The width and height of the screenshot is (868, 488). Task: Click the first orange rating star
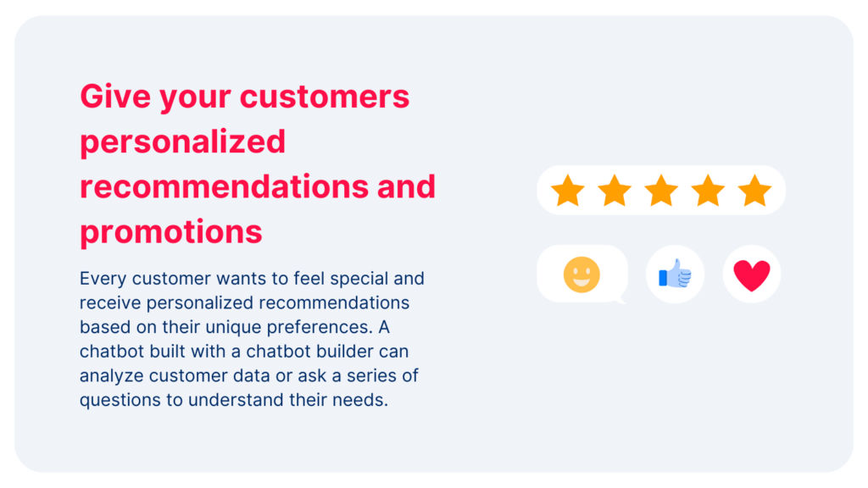point(567,191)
